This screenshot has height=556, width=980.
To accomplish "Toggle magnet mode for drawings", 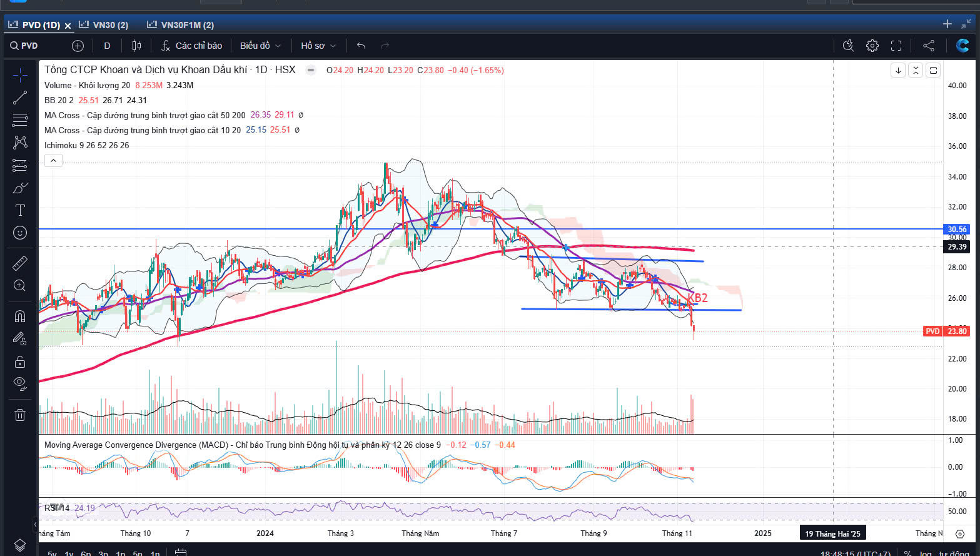I will coord(20,316).
